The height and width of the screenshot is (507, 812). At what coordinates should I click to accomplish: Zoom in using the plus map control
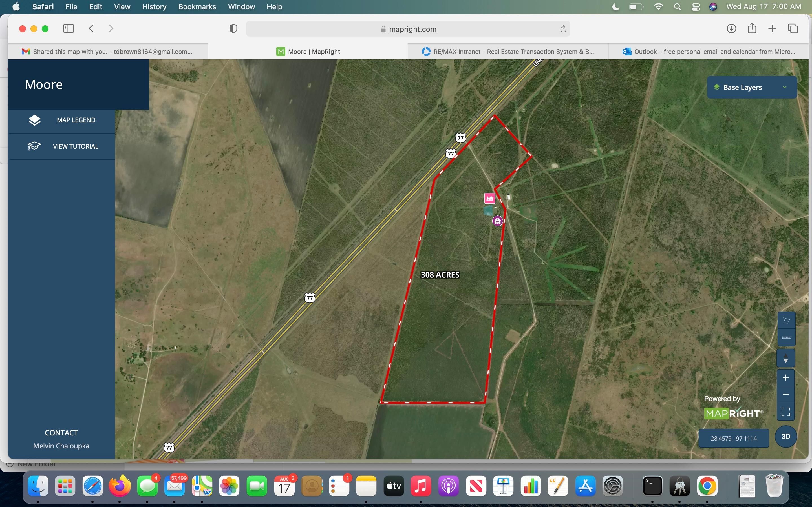[786, 377]
